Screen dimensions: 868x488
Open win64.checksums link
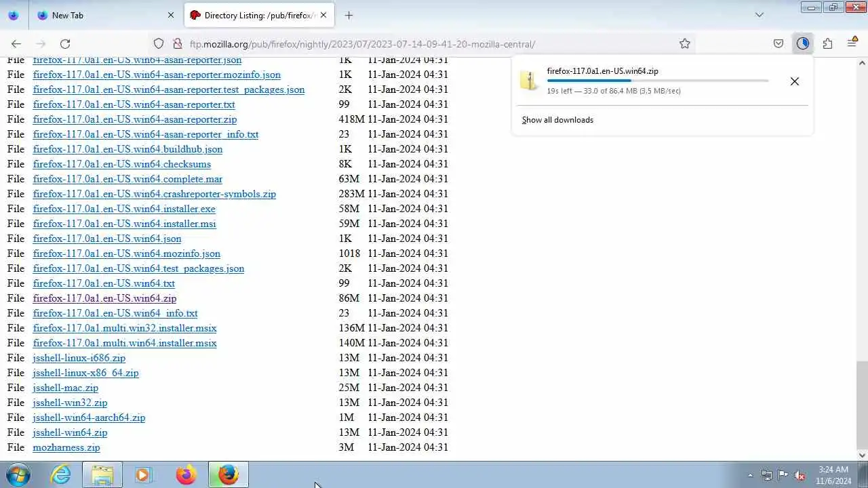pos(122,164)
